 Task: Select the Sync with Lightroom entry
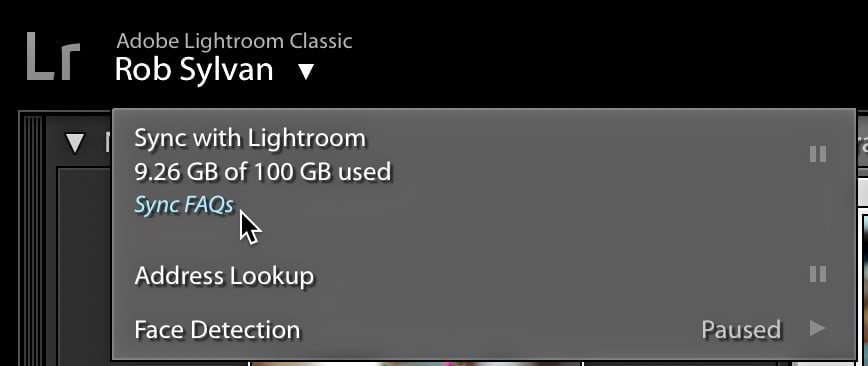click(x=250, y=138)
